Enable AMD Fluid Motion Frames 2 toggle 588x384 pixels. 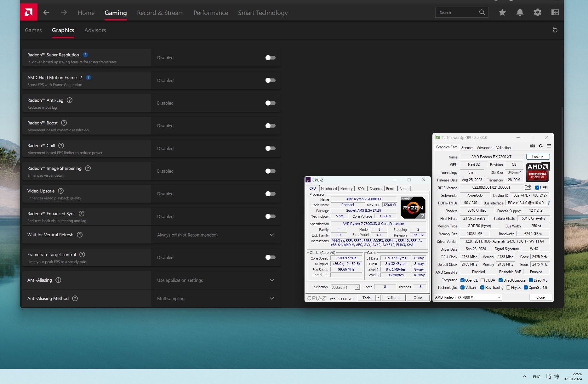point(271,80)
